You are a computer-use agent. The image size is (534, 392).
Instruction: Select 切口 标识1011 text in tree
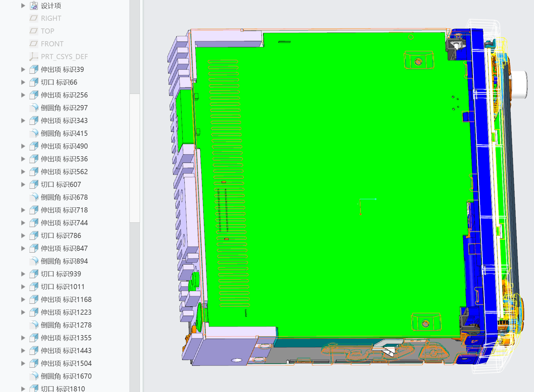click(x=63, y=287)
